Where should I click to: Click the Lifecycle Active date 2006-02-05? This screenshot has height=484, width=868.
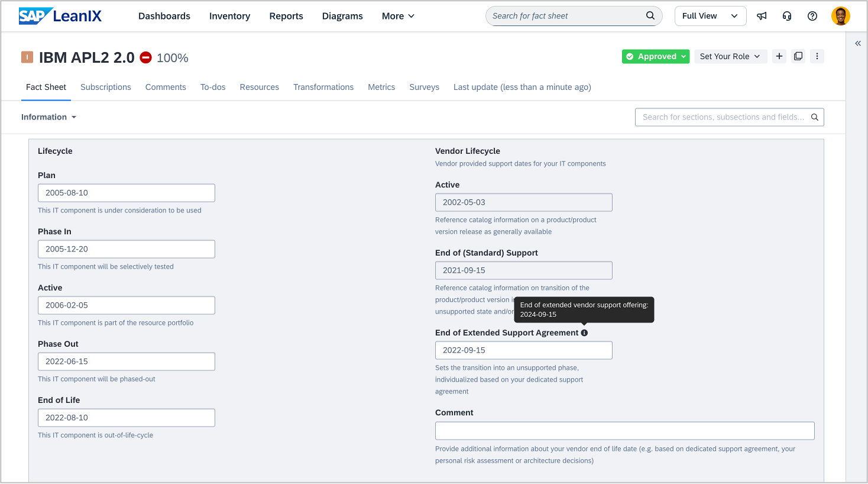pyautogui.click(x=127, y=305)
